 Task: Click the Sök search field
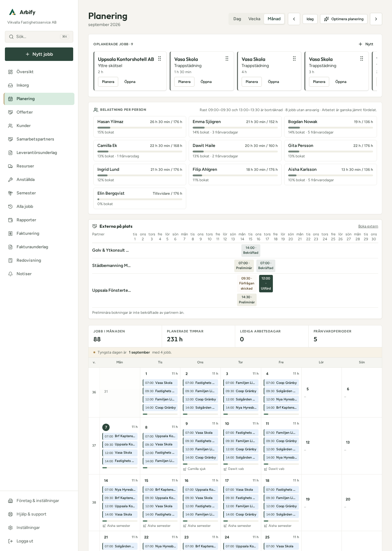point(39,37)
